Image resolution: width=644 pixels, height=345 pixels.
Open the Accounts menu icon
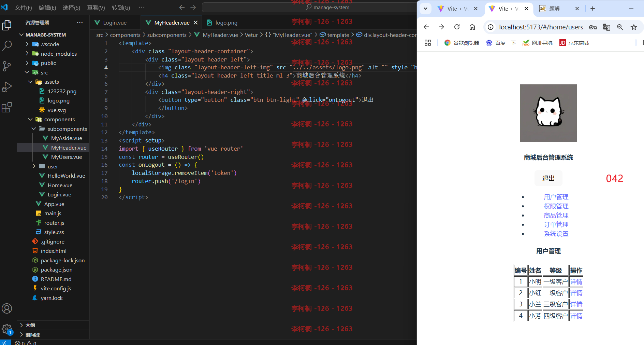7,308
